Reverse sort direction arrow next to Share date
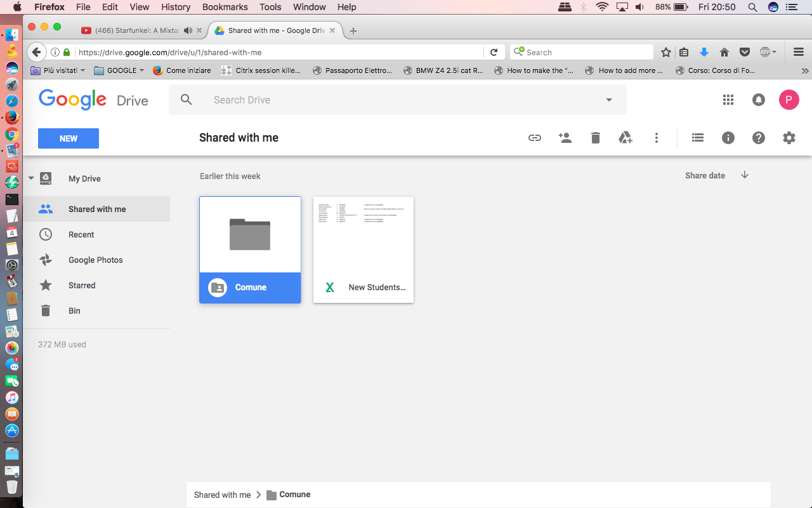 pyautogui.click(x=745, y=175)
